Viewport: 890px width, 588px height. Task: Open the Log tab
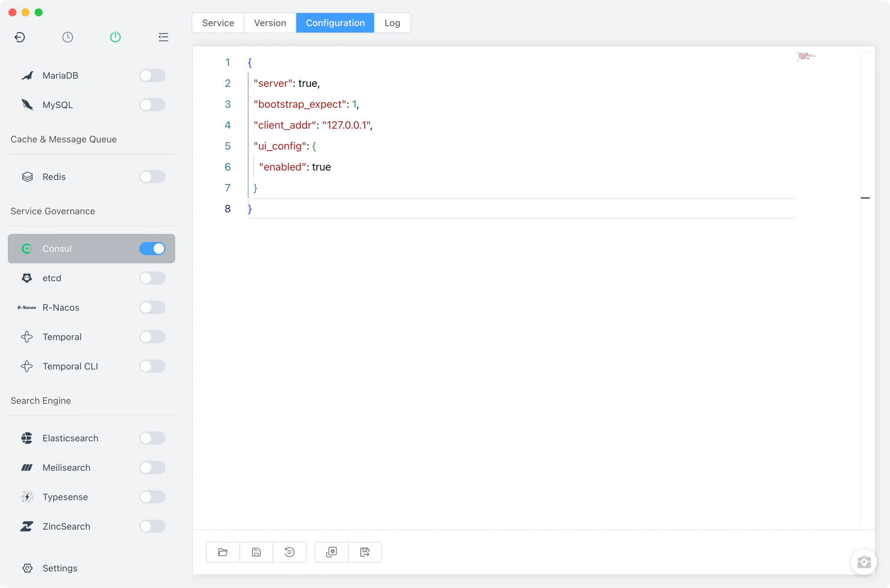click(392, 23)
